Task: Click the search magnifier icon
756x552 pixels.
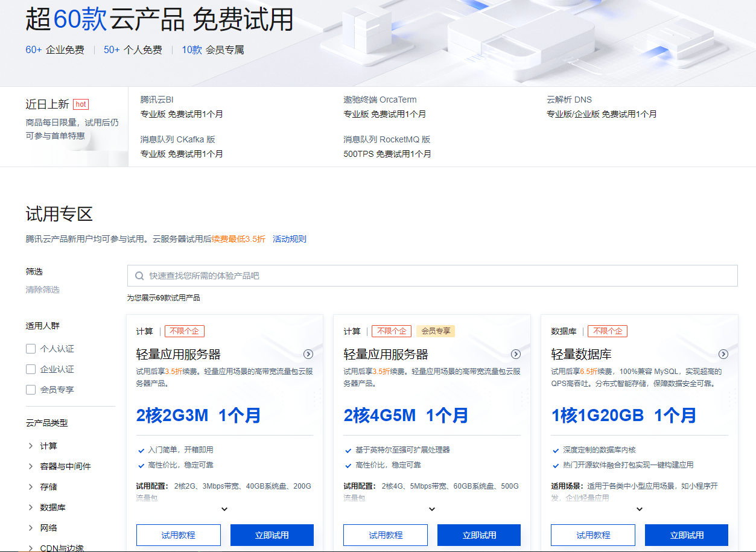Action: point(139,276)
